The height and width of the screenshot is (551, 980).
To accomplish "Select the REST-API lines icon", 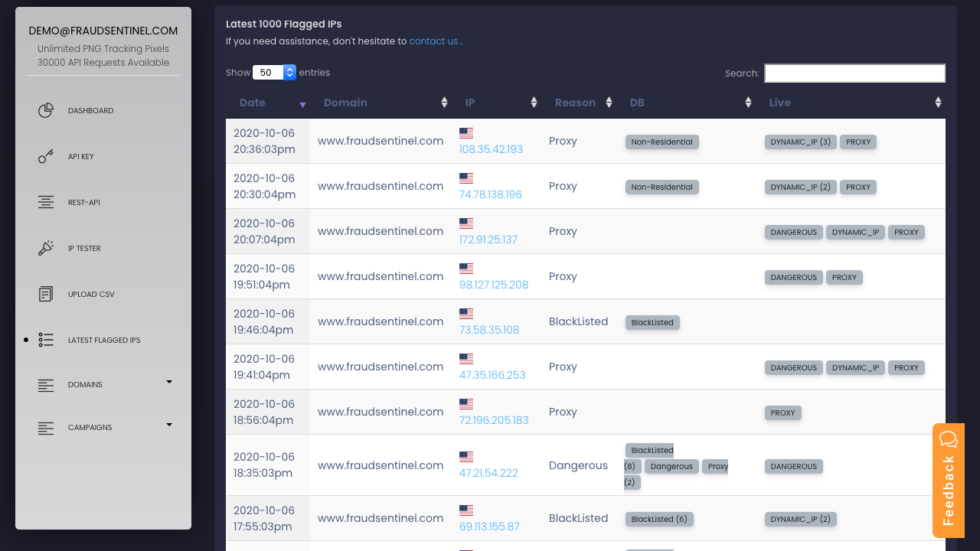I will coord(46,202).
